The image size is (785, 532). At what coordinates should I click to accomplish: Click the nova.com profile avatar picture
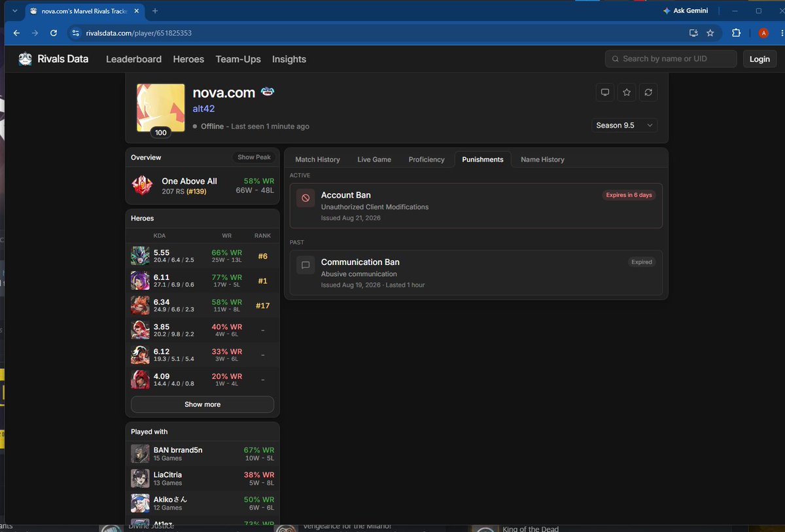tap(160, 107)
